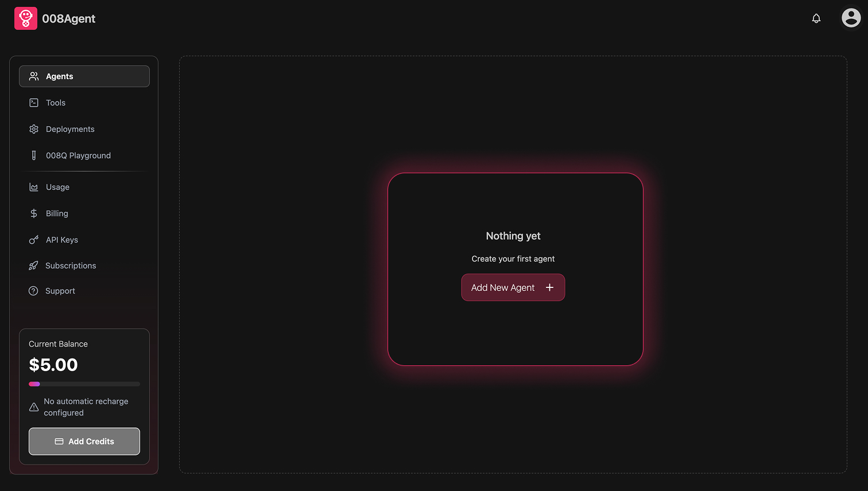Click the balance progress bar

[84, 384]
